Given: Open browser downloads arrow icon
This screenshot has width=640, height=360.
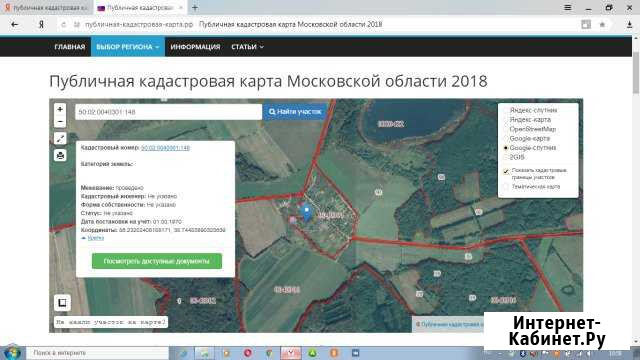Looking at the screenshot, I should (629, 24).
